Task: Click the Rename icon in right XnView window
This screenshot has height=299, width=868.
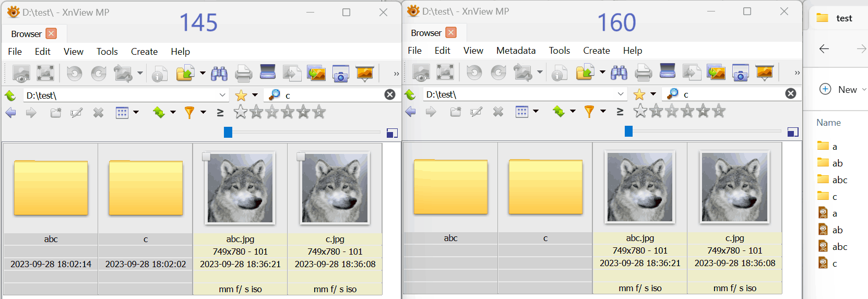Action: coord(476,112)
